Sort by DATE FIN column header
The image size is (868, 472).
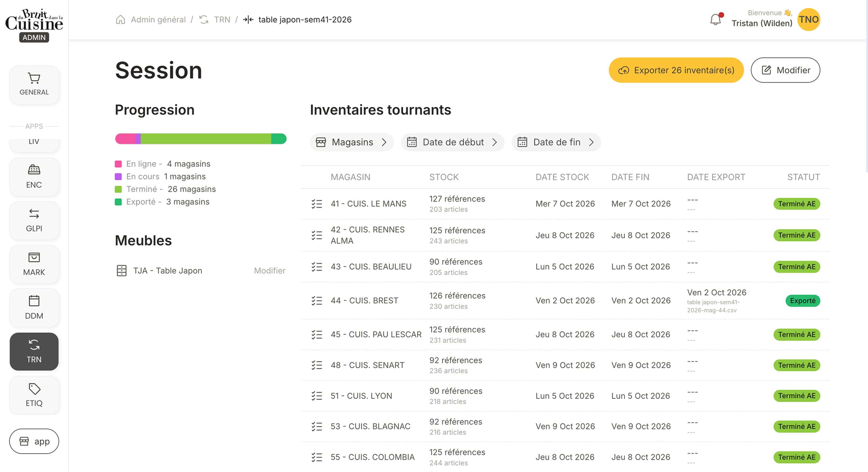(x=630, y=177)
